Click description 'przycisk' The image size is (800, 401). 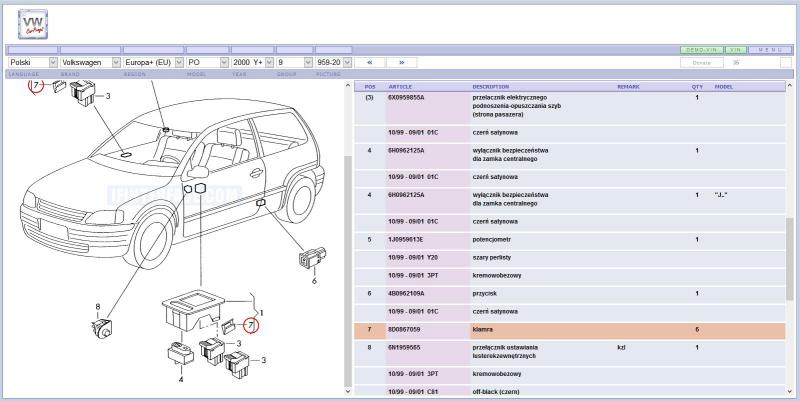(485, 293)
